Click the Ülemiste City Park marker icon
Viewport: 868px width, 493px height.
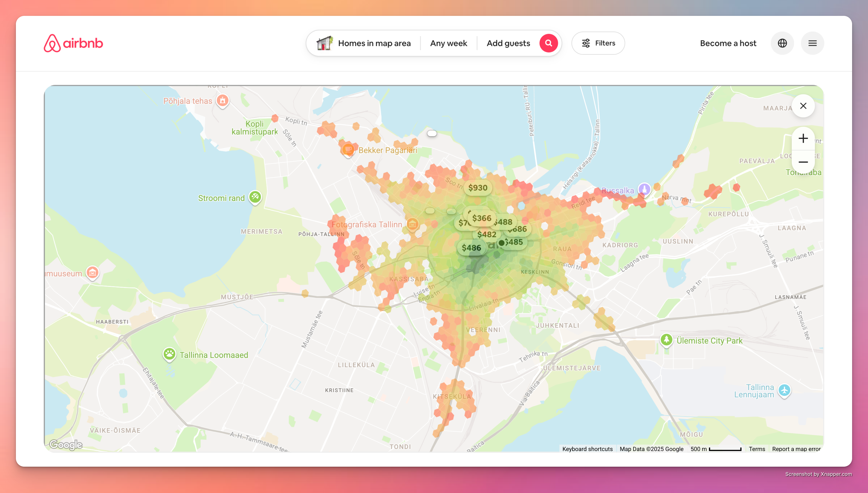(666, 339)
